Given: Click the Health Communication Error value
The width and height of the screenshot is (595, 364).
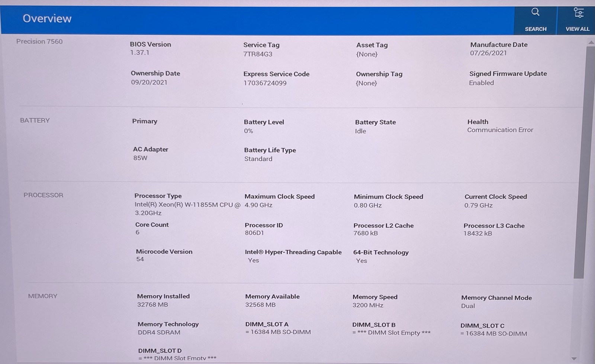Looking at the screenshot, I should [x=500, y=130].
